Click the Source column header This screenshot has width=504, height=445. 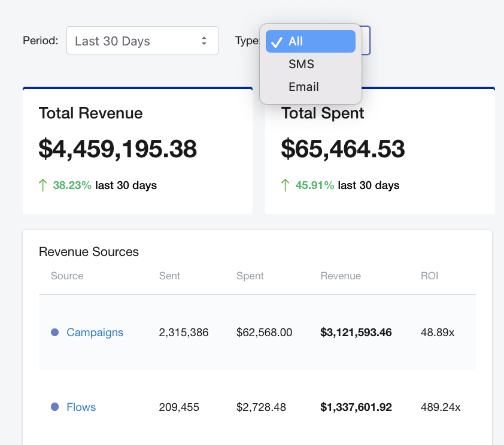click(67, 276)
